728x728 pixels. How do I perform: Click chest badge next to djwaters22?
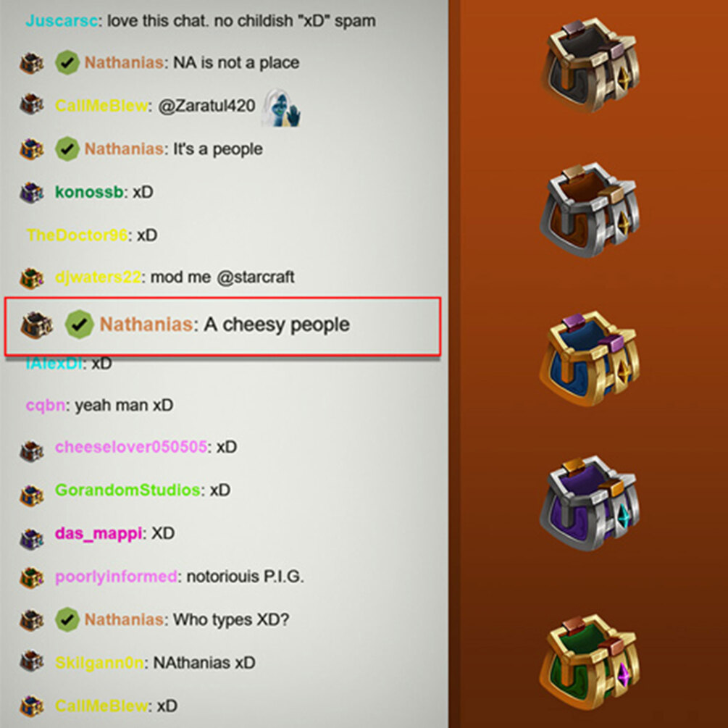pyautogui.click(x=32, y=278)
